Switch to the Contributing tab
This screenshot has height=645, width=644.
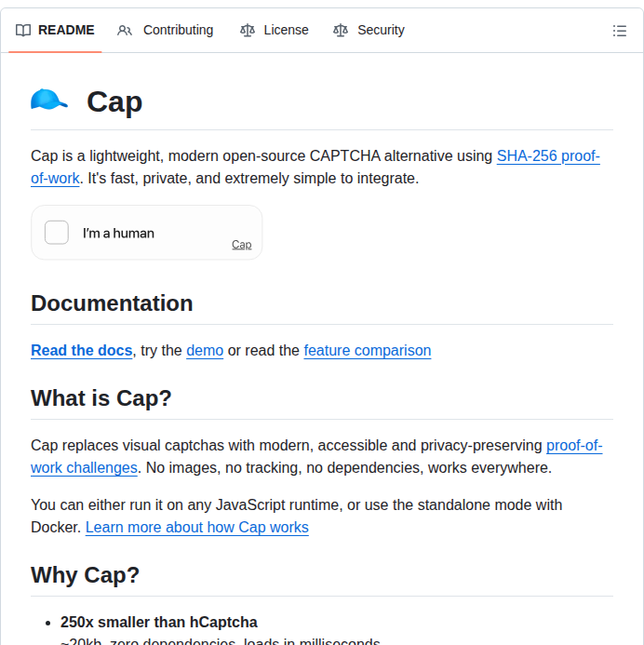click(x=165, y=30)
